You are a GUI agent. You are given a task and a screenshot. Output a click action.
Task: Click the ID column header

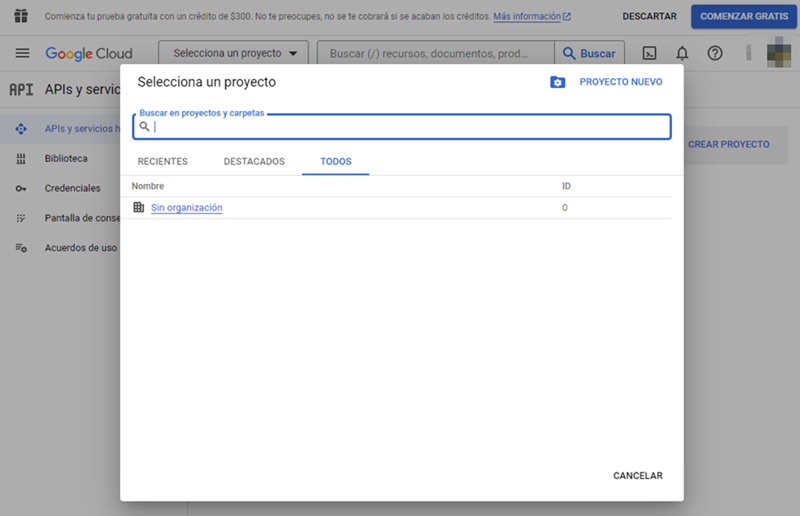[566, 186]
